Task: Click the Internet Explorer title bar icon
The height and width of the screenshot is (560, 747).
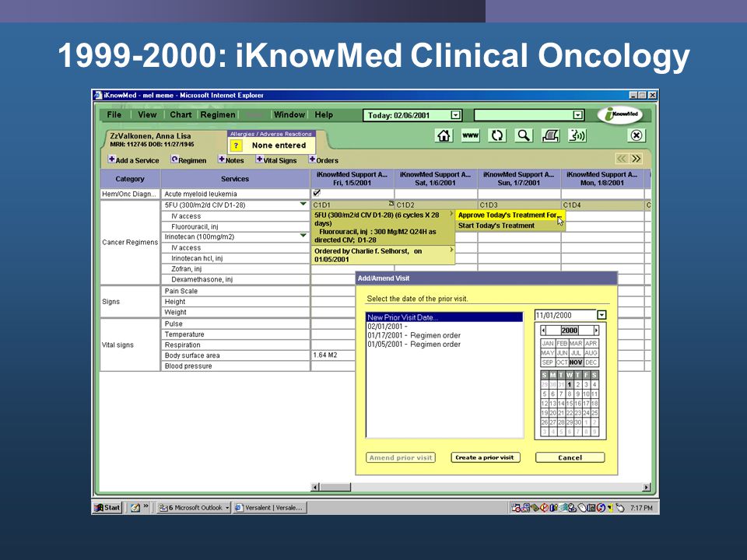Action: (x=98, y=95)
